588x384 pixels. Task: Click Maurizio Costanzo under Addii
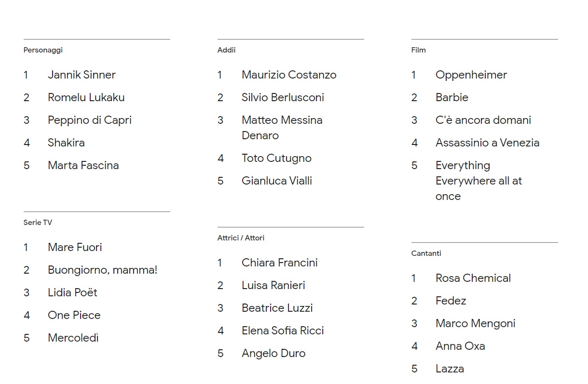coord(289,75)
